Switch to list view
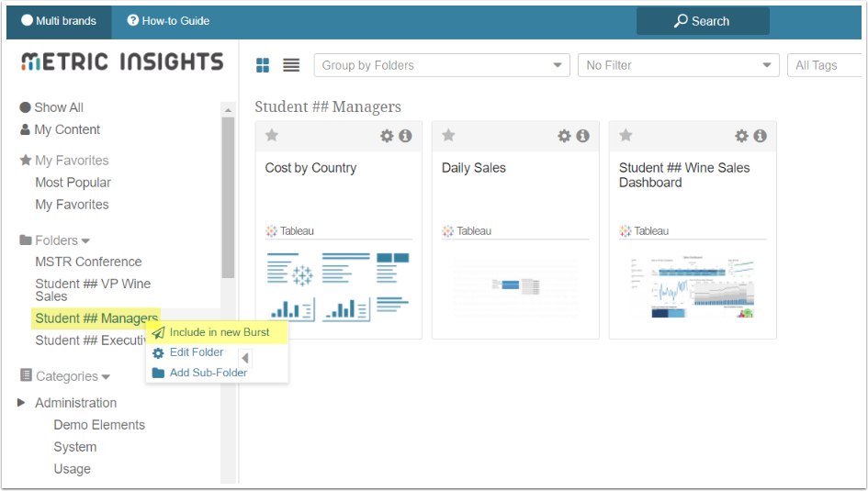 [x=291, y=65]
